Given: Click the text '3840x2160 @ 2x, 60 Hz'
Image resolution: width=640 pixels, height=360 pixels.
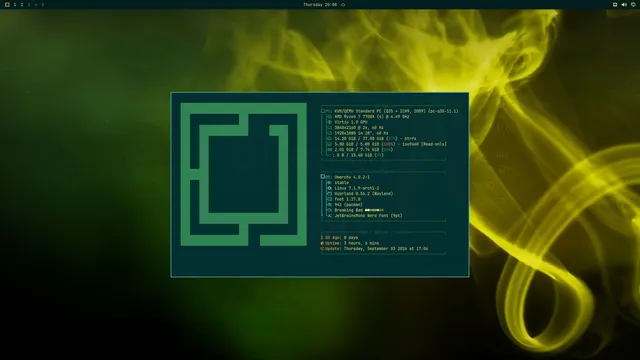Looking at the screenshot, I should 359,127.
